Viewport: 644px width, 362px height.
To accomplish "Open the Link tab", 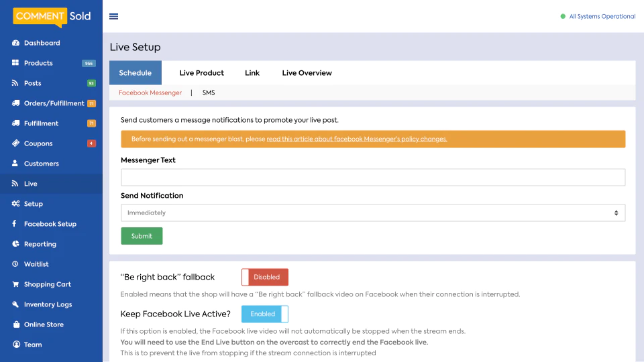I will point(252,72).
